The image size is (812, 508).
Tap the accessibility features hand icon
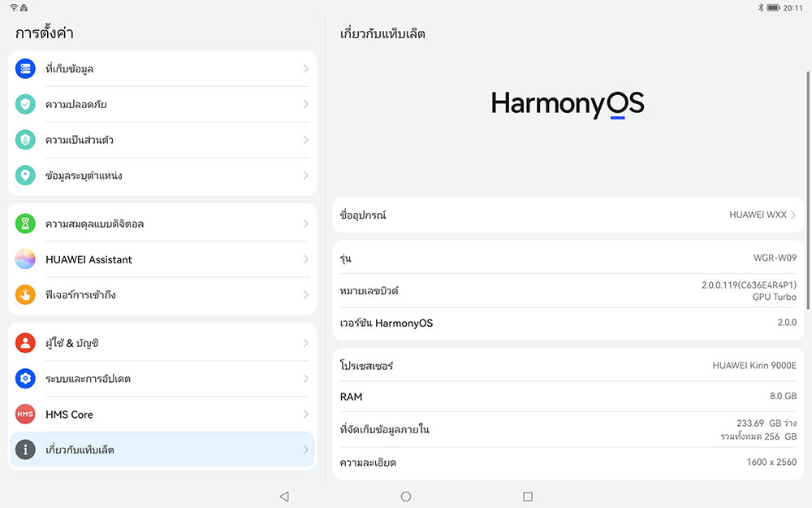point(25,294)
